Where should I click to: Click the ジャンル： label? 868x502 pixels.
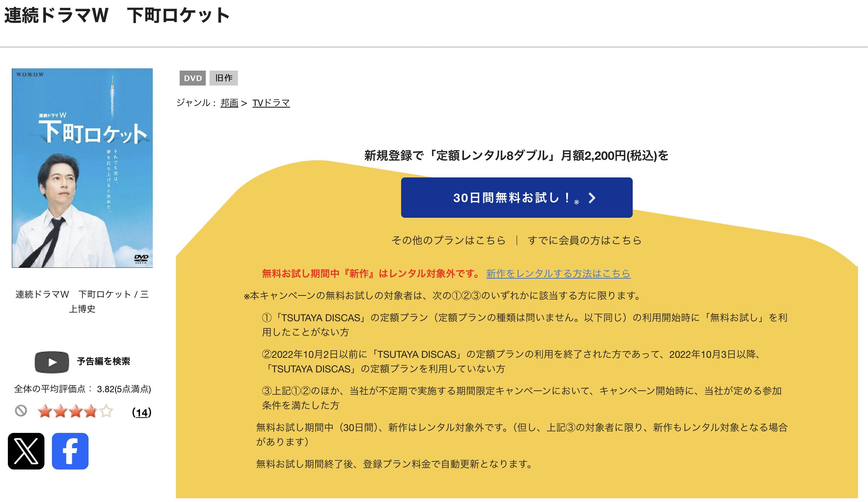196,103
